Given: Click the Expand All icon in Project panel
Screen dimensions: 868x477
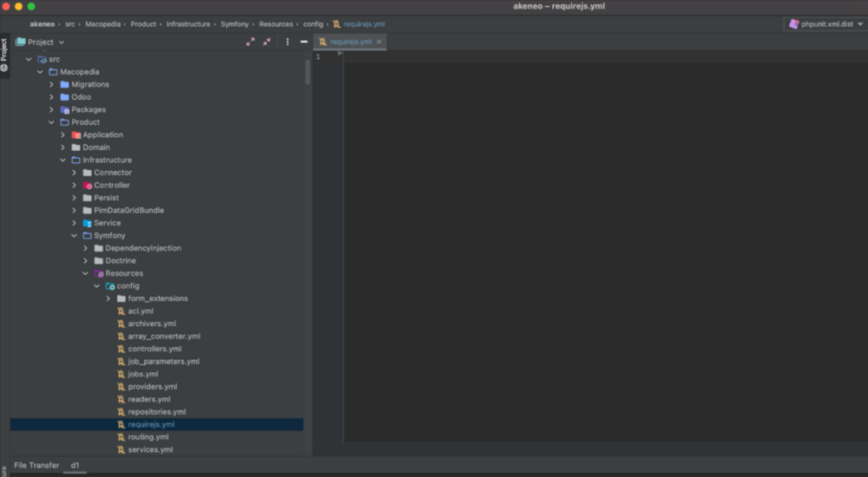Looking at the screenshot, I should click(x=251, y=42).
